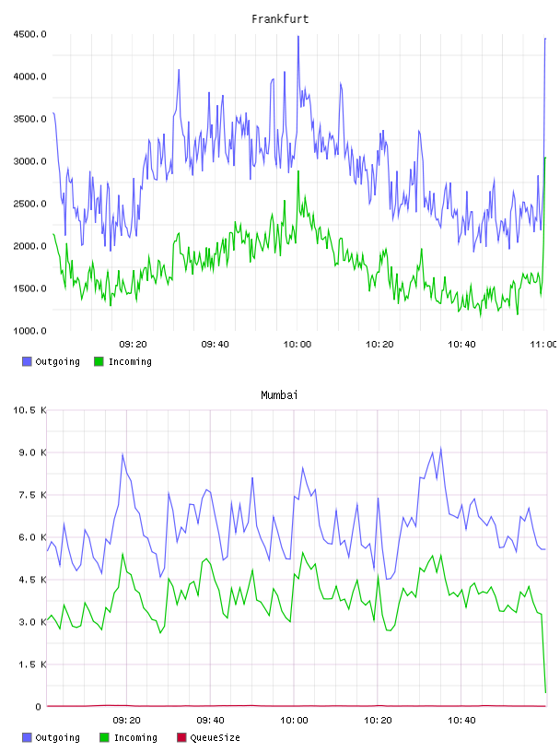Click the 6.0 K y-axis label in Mumbai chart
Screen dimensions: 560x752
click(x=32, y=537)
